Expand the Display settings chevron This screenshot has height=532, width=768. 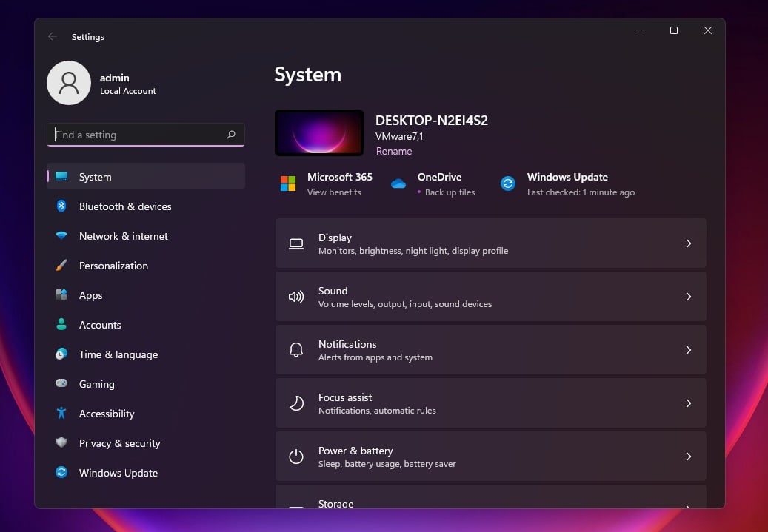(x=688, y=243)
